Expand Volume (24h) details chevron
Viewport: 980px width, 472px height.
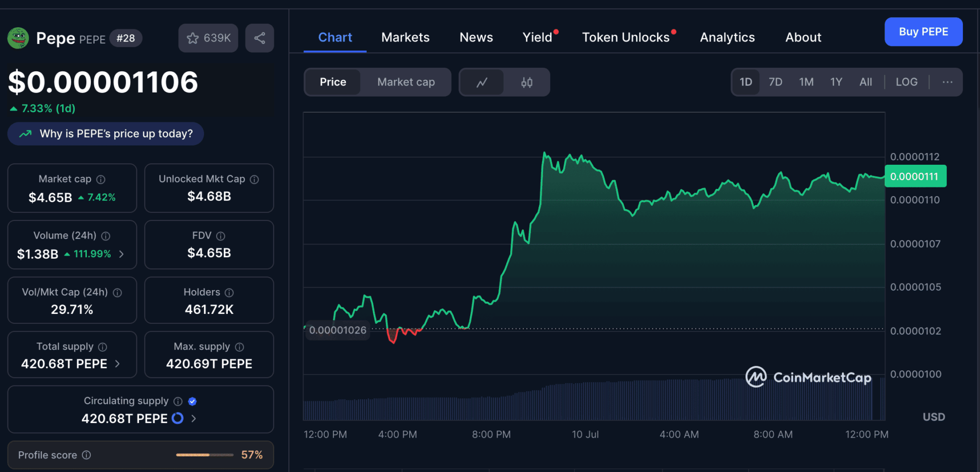click(121, 254)
